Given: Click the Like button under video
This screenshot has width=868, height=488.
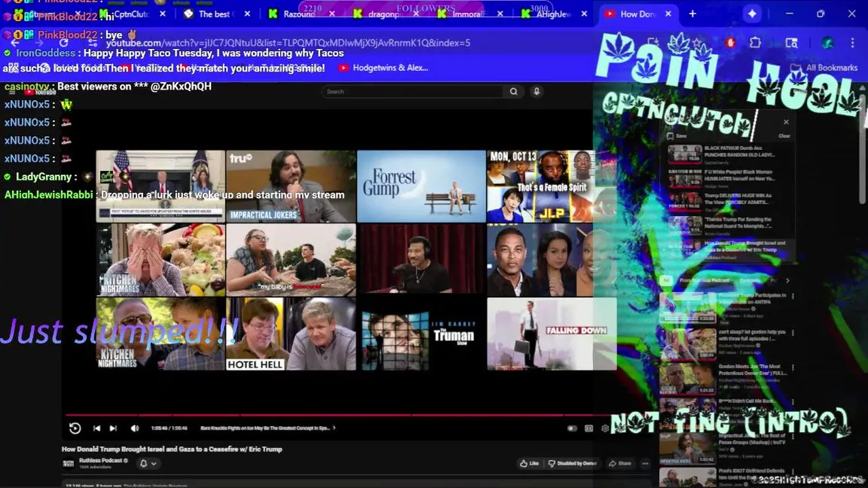Looking at the screenshot, I should (x=529, y=464).
